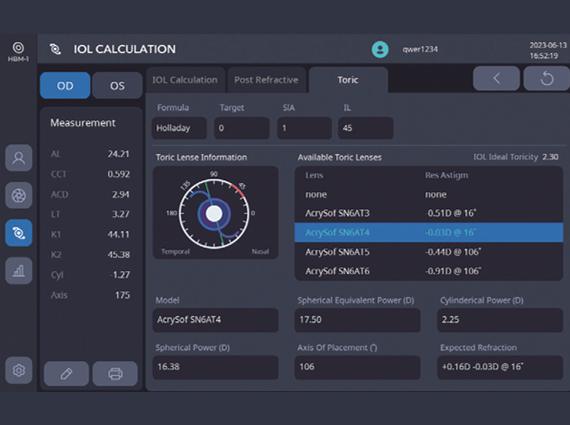Click the Cyl value -1.27
The height and width of the screenshot is (425, 570).
click(x=120, y=275)
